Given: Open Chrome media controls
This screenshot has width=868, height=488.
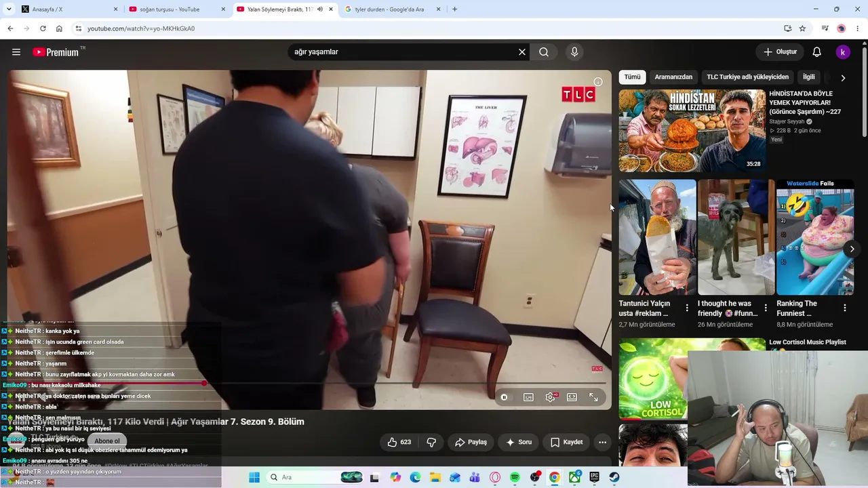Looking at the screenshot, I should tap(825, 28).
